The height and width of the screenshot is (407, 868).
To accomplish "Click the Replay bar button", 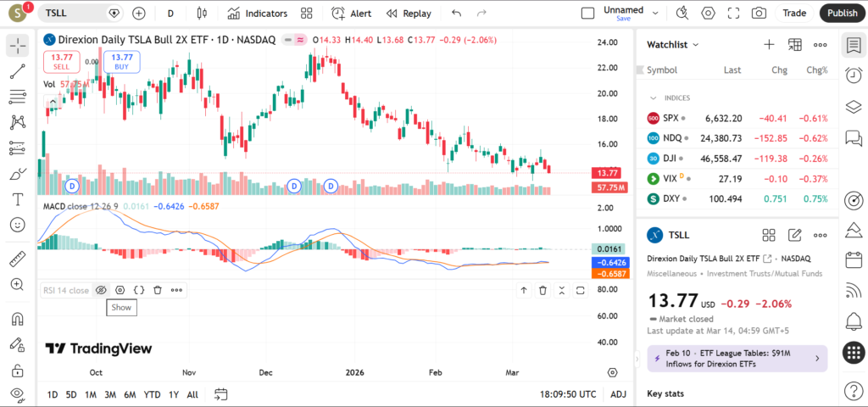I will point(408,14).
